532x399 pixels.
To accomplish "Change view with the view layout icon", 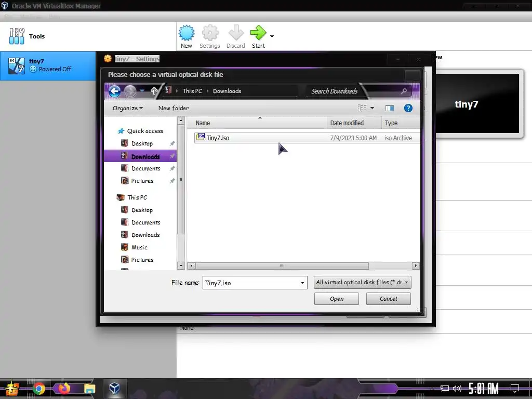I will click(362, 108).
